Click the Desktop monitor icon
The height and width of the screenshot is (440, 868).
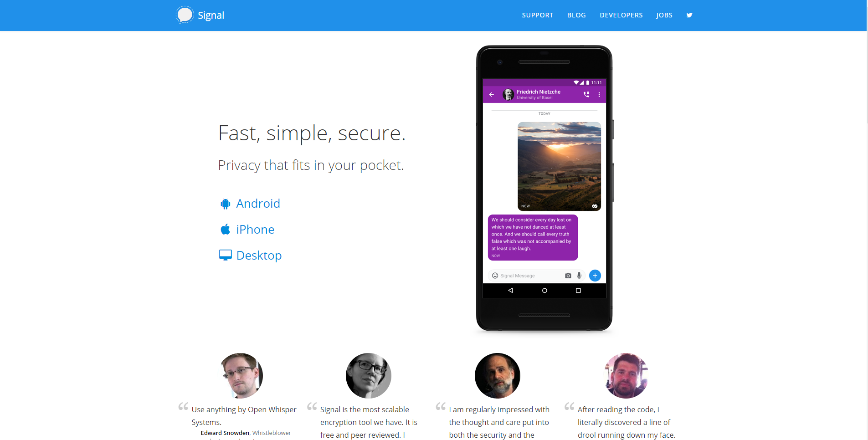(225, 255)
